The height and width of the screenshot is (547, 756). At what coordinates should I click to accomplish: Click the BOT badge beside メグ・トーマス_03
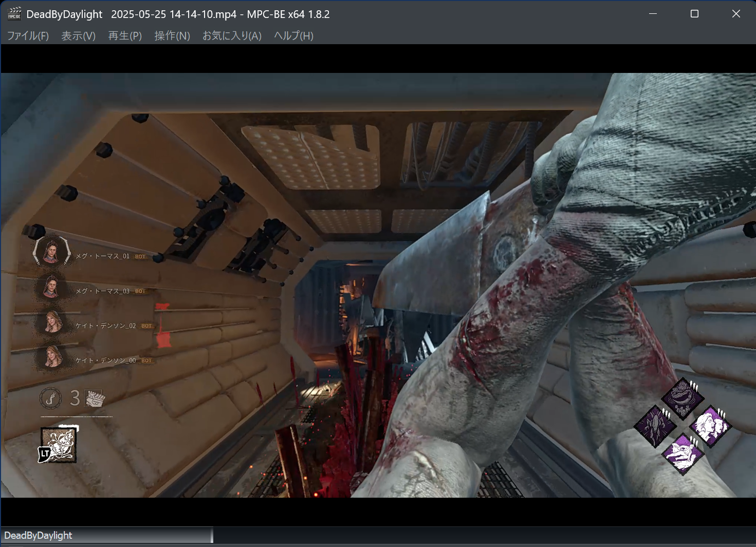[x=140, y=291]
